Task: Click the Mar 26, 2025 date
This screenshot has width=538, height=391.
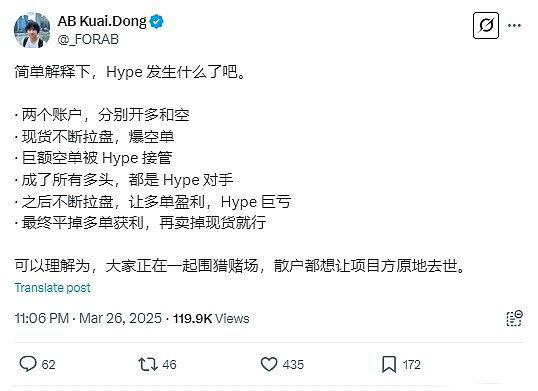Action: tap(120, 318)
